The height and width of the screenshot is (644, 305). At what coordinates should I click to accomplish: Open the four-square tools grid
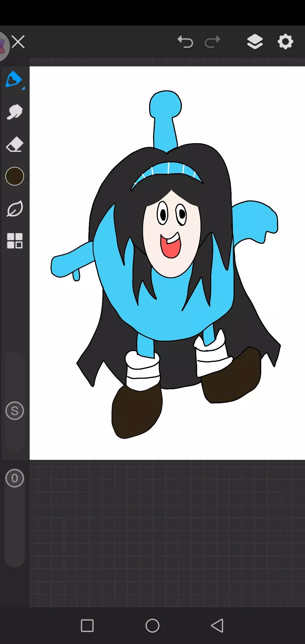pyautogui.click(x=15, y=241)
